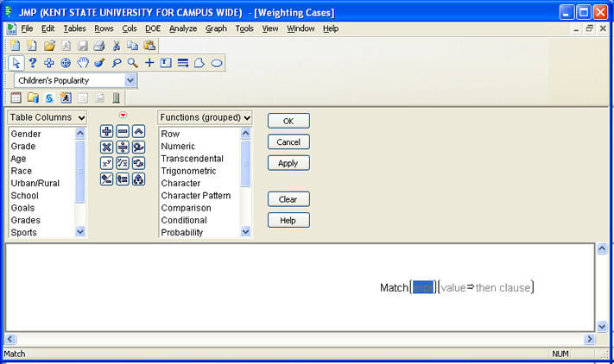The image size is (614, 364).
Task: Select the Conditional function group
Action: (184, 220)
